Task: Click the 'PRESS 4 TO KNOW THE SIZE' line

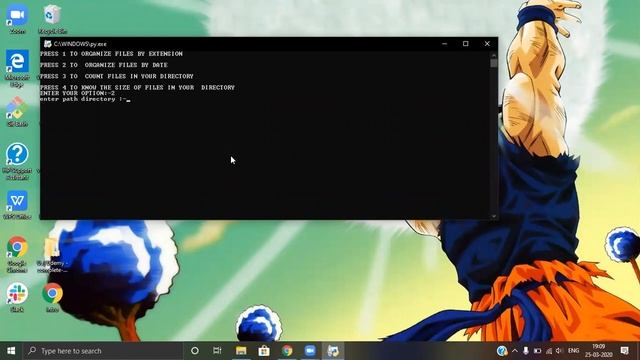Action: click(x=138, y=87)
